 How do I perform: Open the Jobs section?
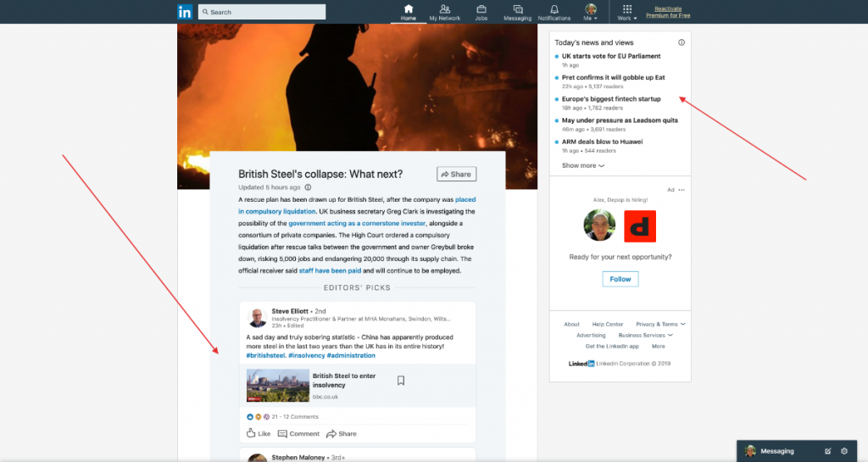(481, 12)
